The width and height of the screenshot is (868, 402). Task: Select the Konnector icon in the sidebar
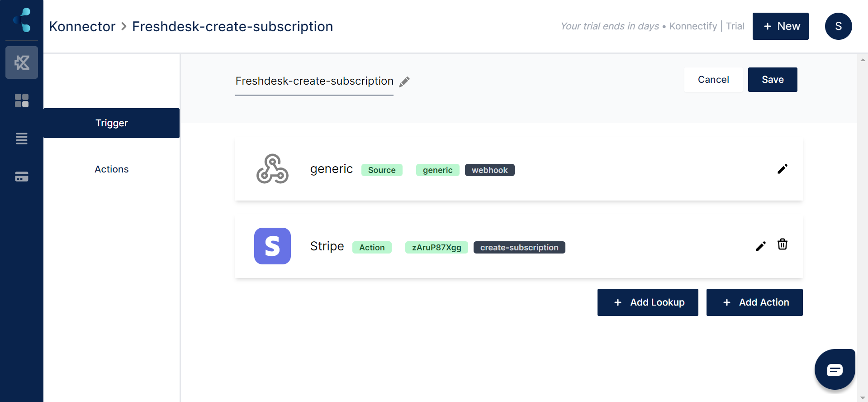[22, 62]
